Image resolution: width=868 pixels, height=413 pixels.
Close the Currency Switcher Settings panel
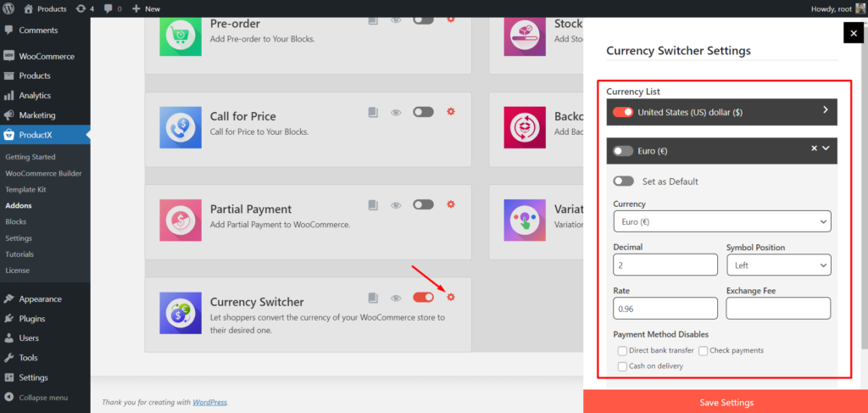[x=853, y=33]
